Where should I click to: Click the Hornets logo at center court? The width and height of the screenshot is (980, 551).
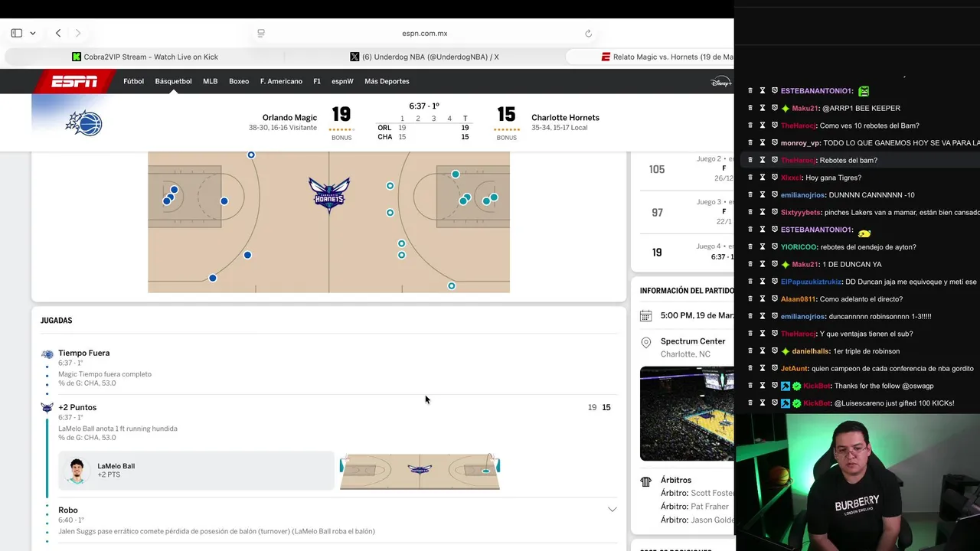coord(329,193)
